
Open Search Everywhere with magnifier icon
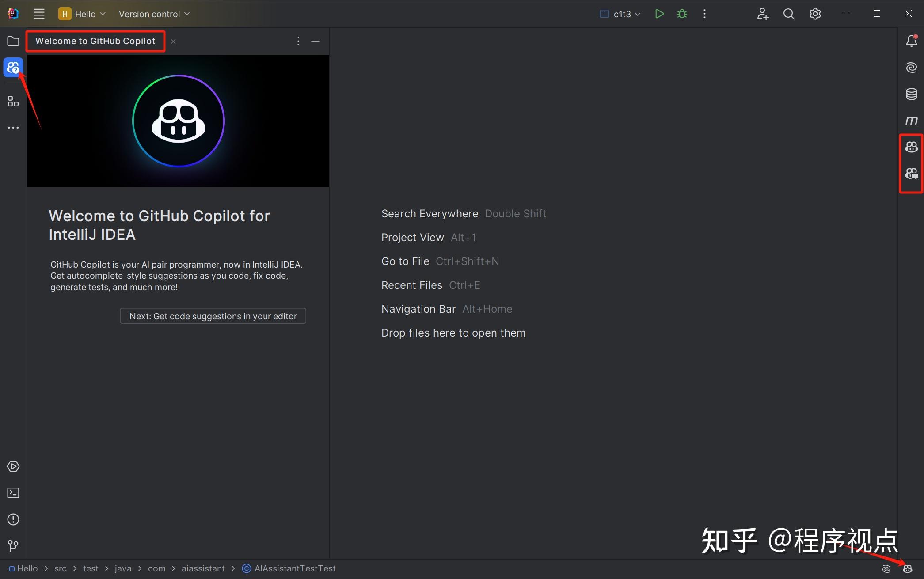pyautogui.click(x=788, y=14)
